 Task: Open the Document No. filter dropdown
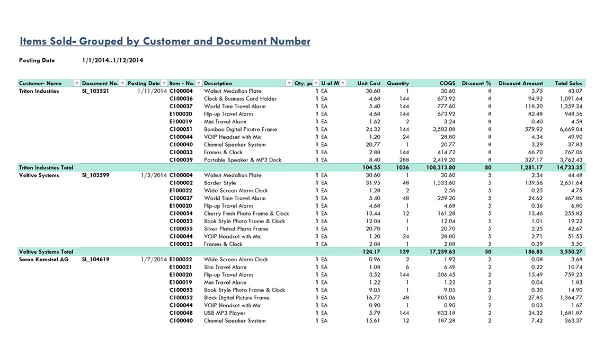pyautogui.click(x=122, y=83)
